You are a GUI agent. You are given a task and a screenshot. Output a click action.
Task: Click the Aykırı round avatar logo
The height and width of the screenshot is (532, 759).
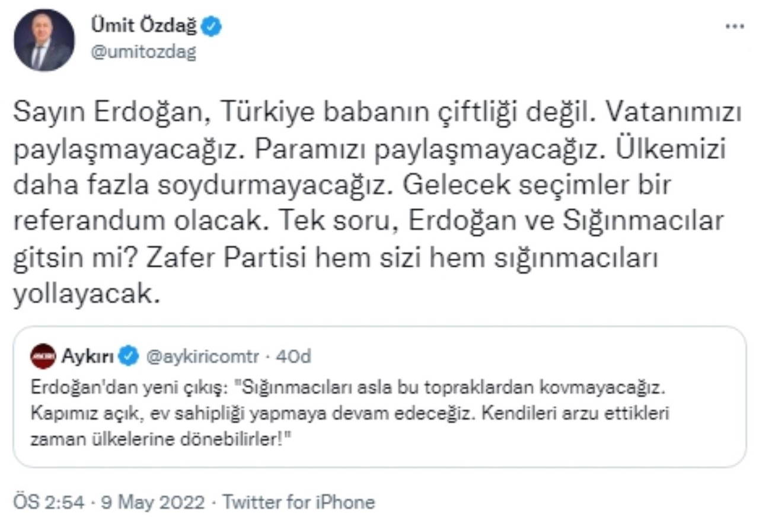tap(43, 356)
